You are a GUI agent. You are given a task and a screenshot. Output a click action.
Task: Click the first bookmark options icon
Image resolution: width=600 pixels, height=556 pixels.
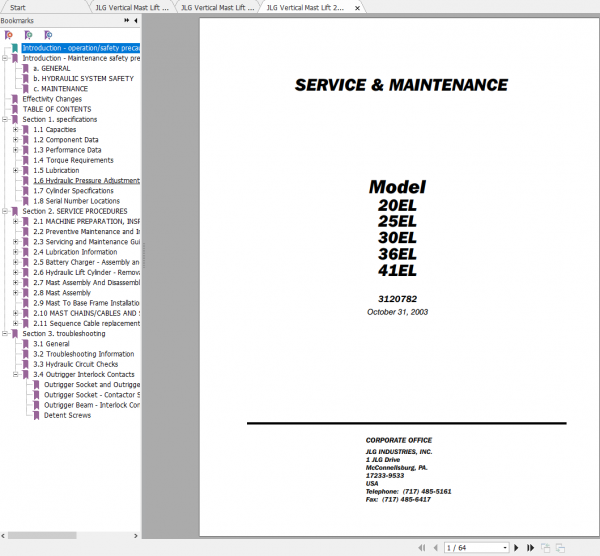pos(8,35)
